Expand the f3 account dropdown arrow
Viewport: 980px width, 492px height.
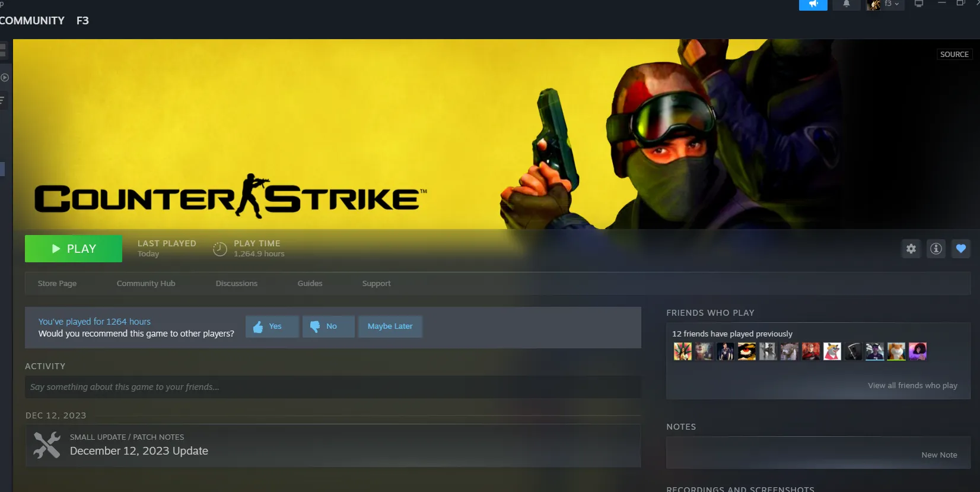(x=897, y=4)
